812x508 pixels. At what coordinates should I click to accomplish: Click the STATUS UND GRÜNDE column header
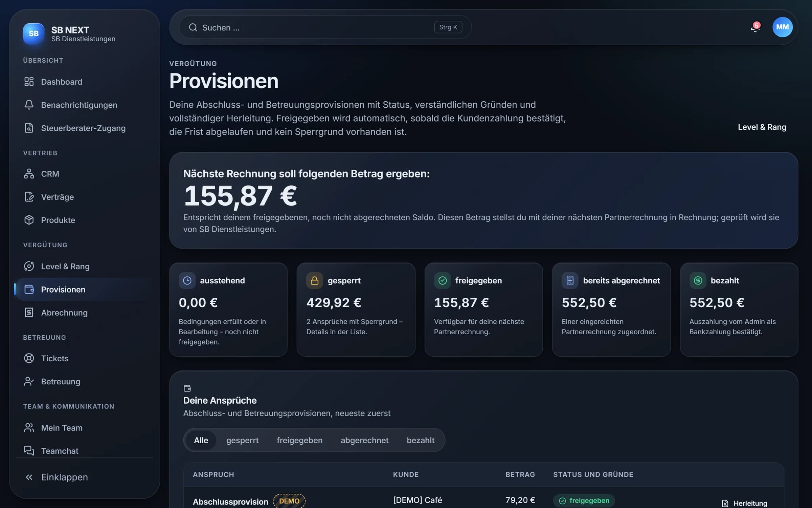[593, 474]
